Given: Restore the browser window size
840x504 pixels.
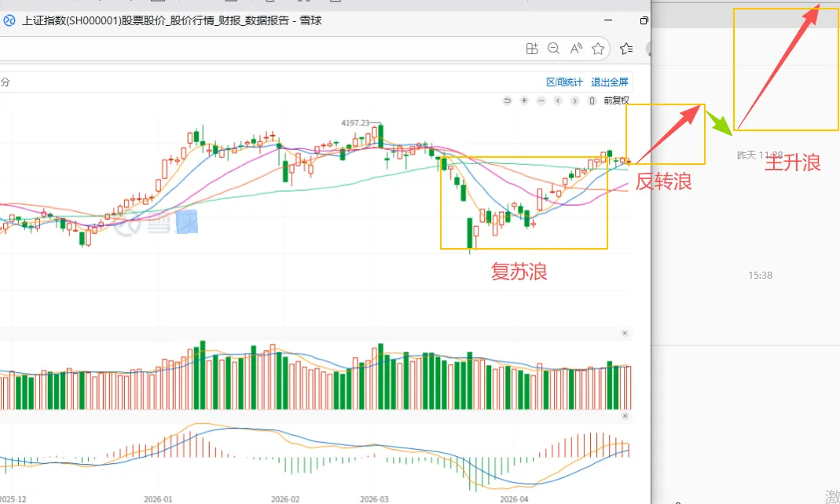Looking at the screenshot, I should tap(644, 20).
